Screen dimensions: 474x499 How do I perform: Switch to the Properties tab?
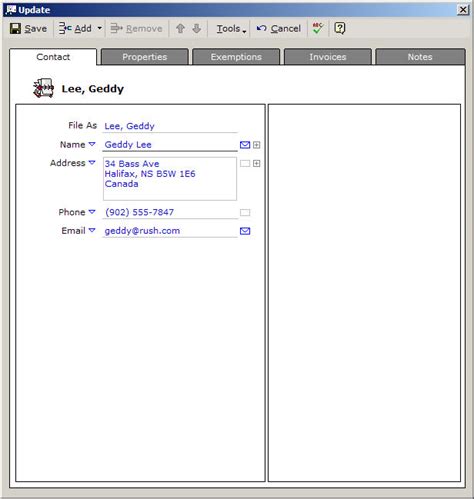[x=145, y=57]
